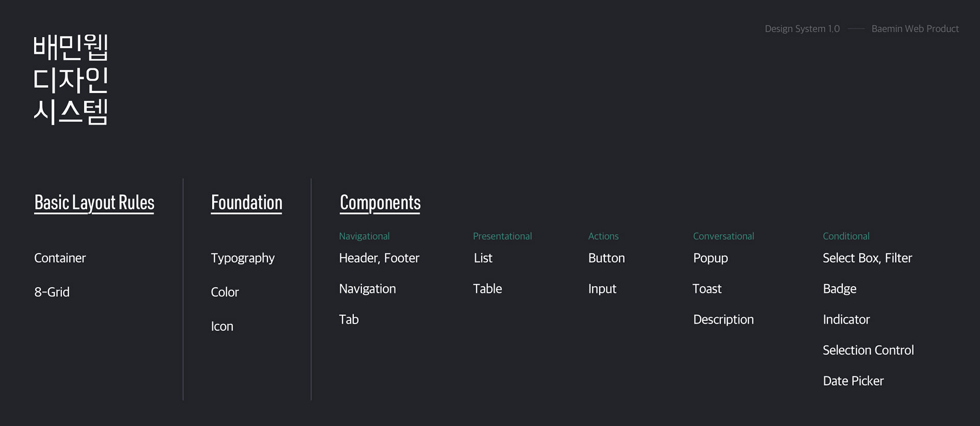Go to the Container page
980x426 pixels.
click(x=60, y=258)
